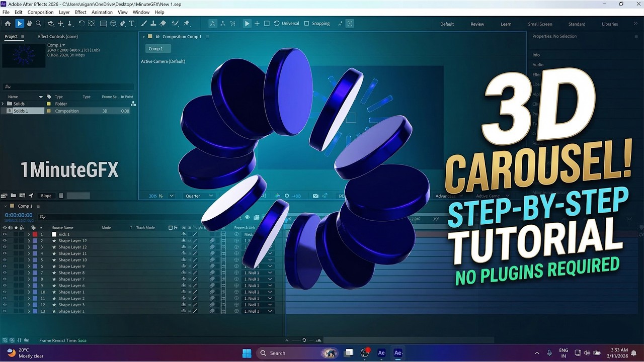Click the 0:00:00:00 current time display

19,215
